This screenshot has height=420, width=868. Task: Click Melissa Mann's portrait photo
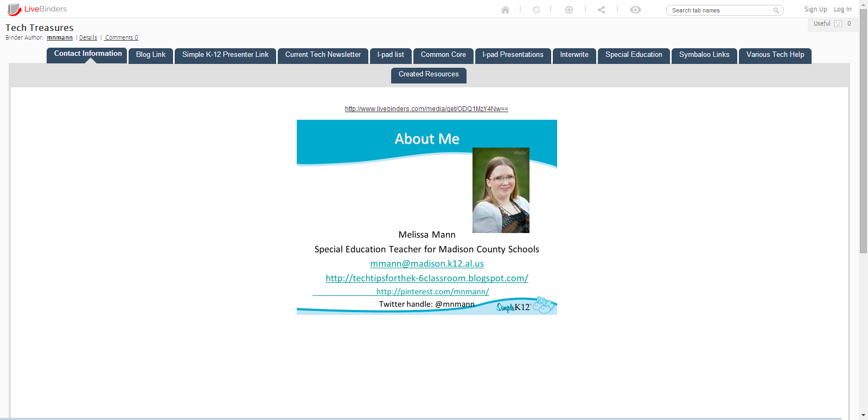pyautogui.click(x=501, y=190)
